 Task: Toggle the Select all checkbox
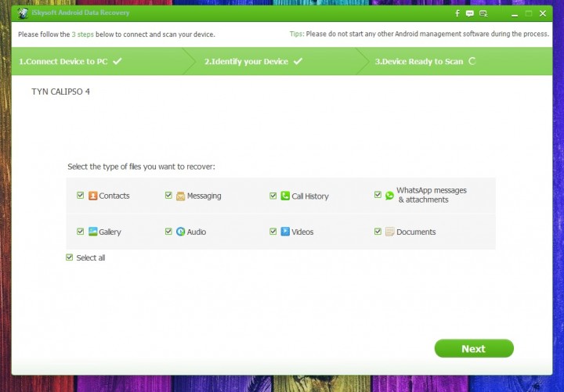pos(70,257)
